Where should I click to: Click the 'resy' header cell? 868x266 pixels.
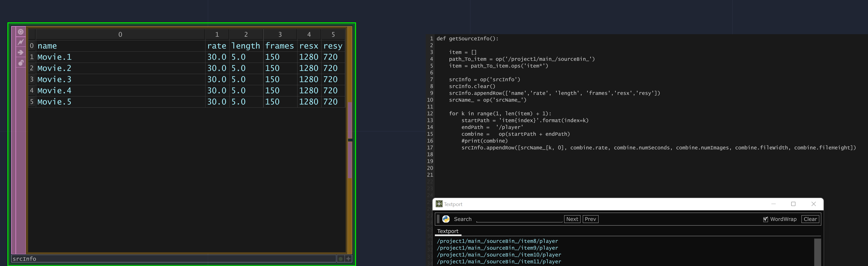[x=333, y=46]
